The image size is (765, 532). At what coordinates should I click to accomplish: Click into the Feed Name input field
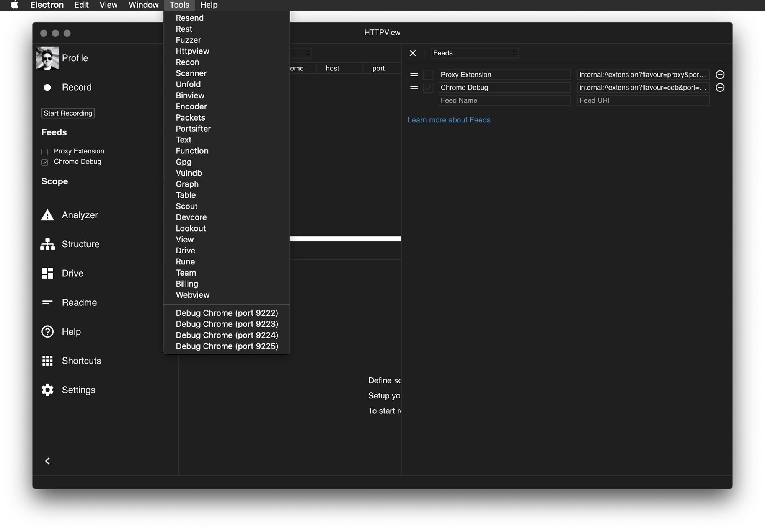point(504,100)
